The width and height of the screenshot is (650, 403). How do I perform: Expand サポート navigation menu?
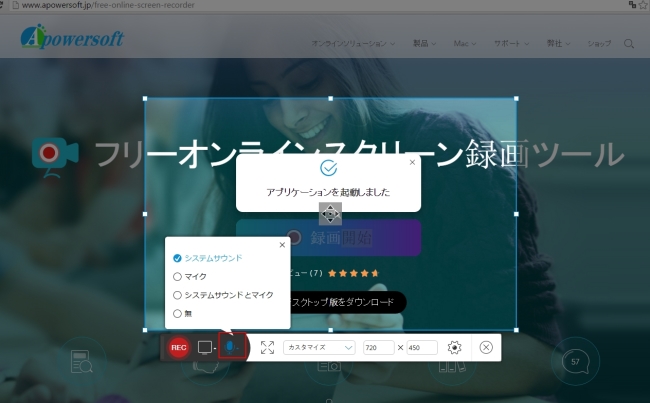511,44
